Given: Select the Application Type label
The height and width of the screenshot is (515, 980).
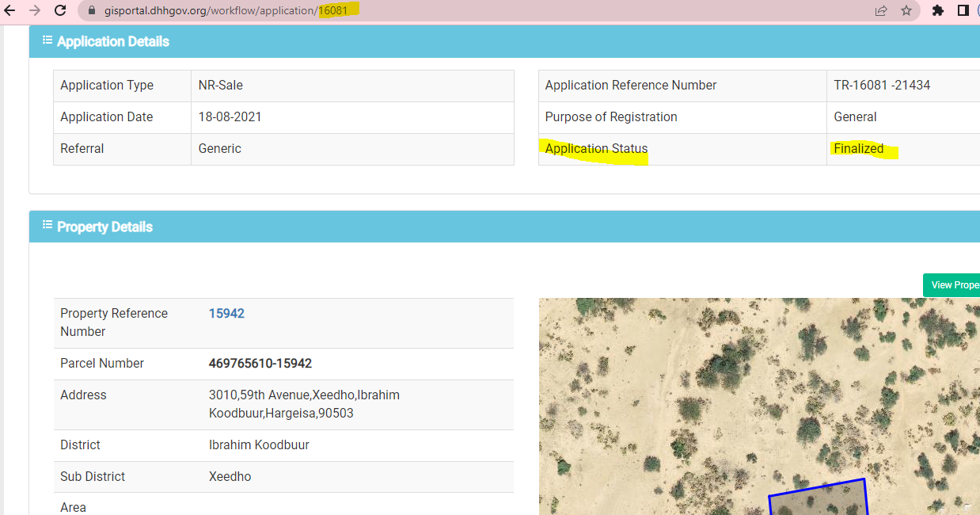Looking at the screenshot, I should tap(107, 86).
